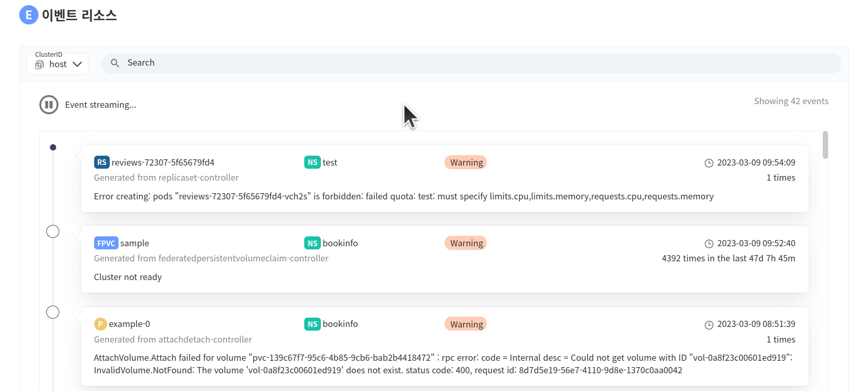Select timeline circle for example-0 event

[x=53, y=312]
